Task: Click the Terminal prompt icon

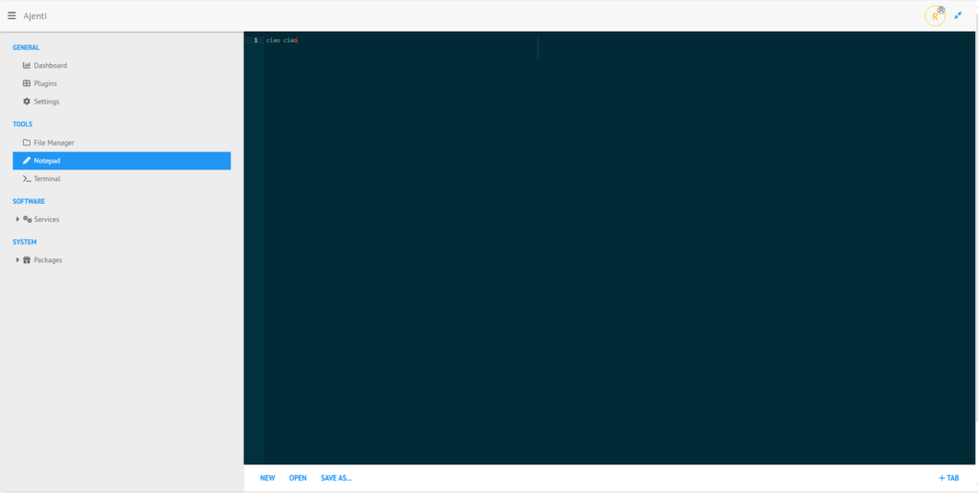Action: (x=27, y=179)
